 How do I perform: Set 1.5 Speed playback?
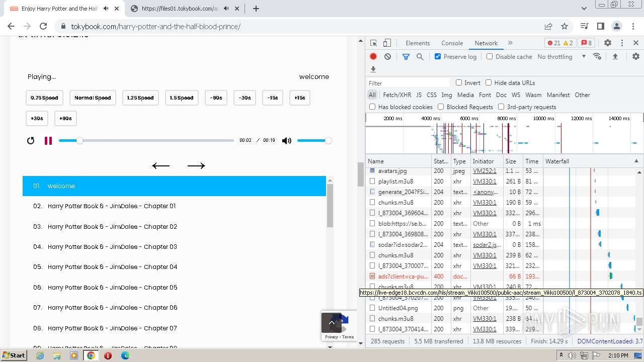pyautogui.click(x=182, y=98)
